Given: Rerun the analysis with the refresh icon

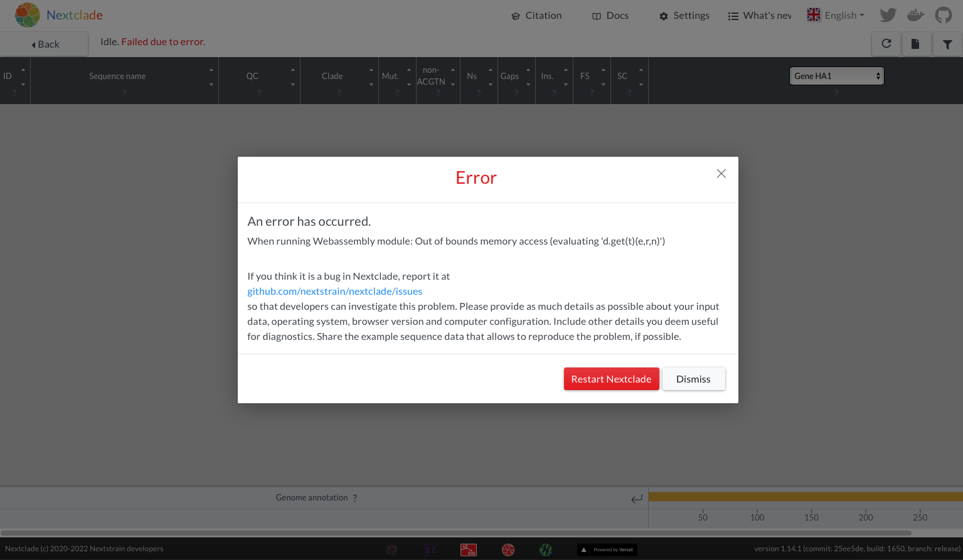Looking at the screenshot, I should (x=886, y=44).
